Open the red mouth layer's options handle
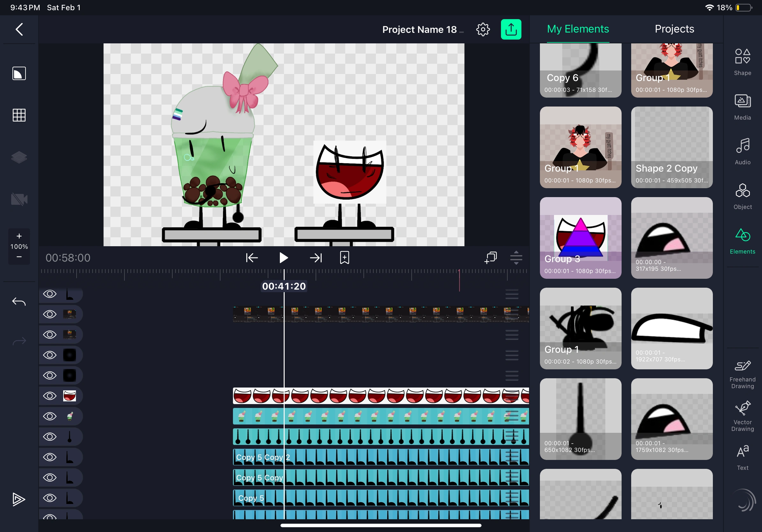Viewport: 762px width, 532px height. [x=512, y=396]
